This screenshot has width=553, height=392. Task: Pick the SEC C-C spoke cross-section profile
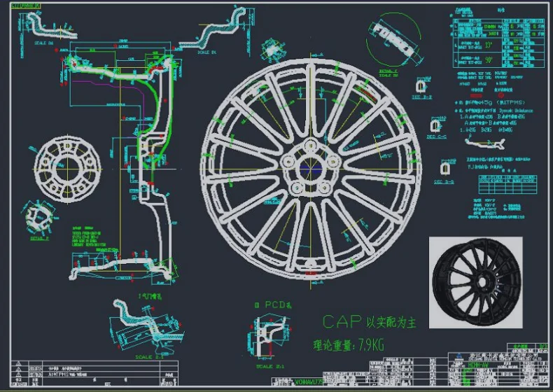tap(435, 125)
